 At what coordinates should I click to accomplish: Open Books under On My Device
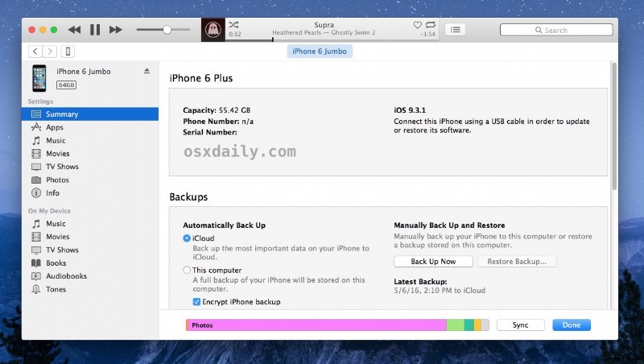pos(90,263)
